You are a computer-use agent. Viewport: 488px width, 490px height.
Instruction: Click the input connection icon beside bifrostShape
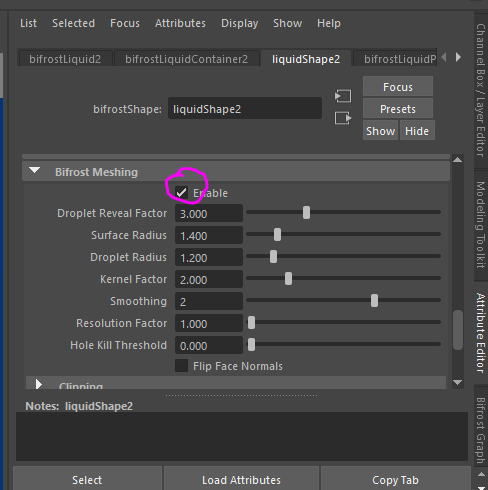343,96
